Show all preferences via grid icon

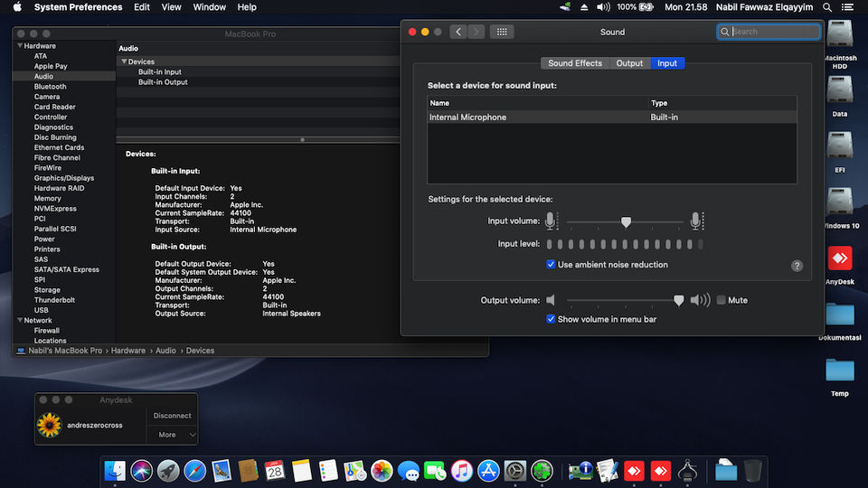[502, 32]
